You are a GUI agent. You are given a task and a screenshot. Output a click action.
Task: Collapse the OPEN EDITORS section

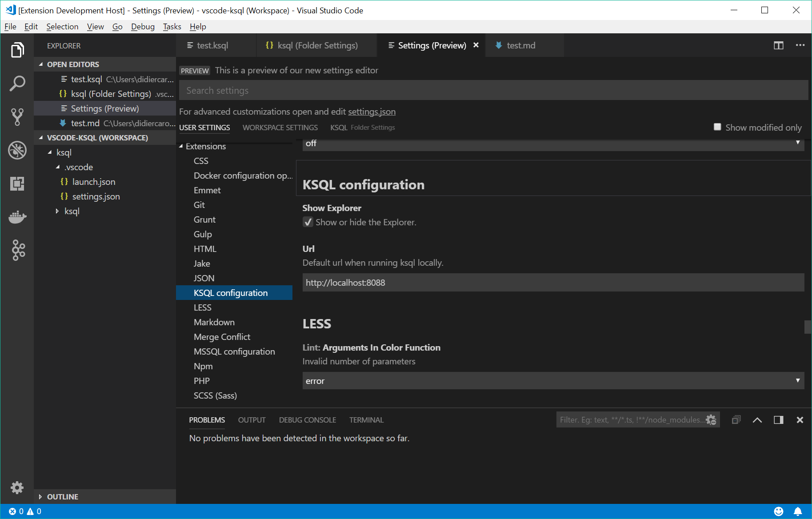[x=41, y=64]
